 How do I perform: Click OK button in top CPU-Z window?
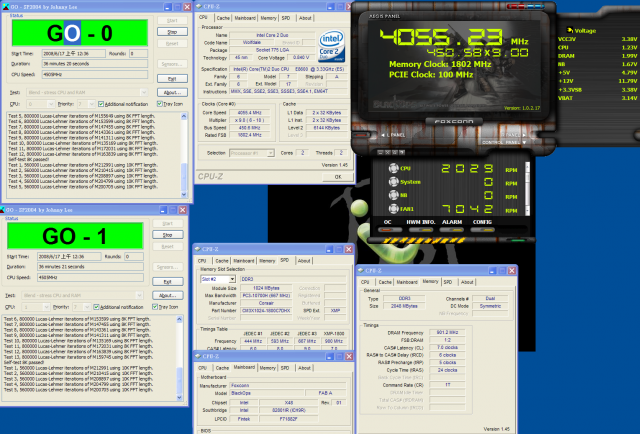point(338,177)
